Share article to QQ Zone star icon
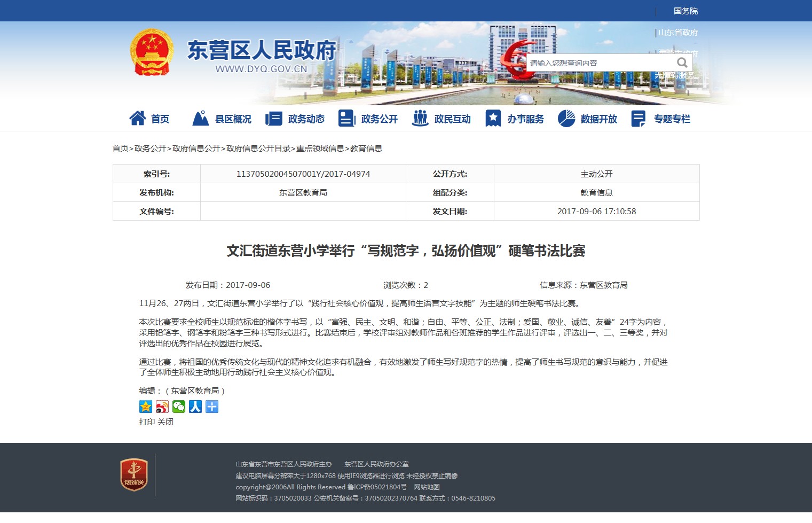Image resolution: width=812 pixels, height=523 pixels. (146, 407)
